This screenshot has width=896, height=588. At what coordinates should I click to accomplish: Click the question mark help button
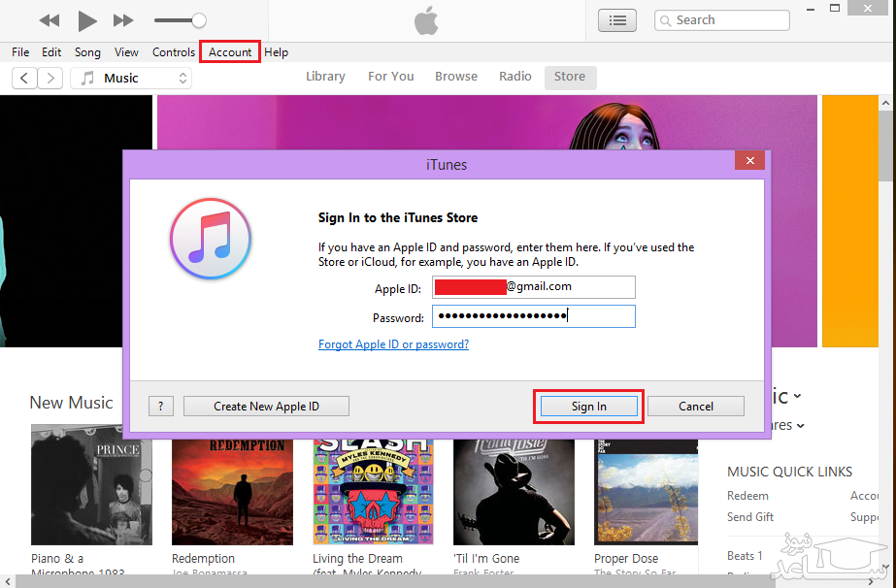(161, 407)
